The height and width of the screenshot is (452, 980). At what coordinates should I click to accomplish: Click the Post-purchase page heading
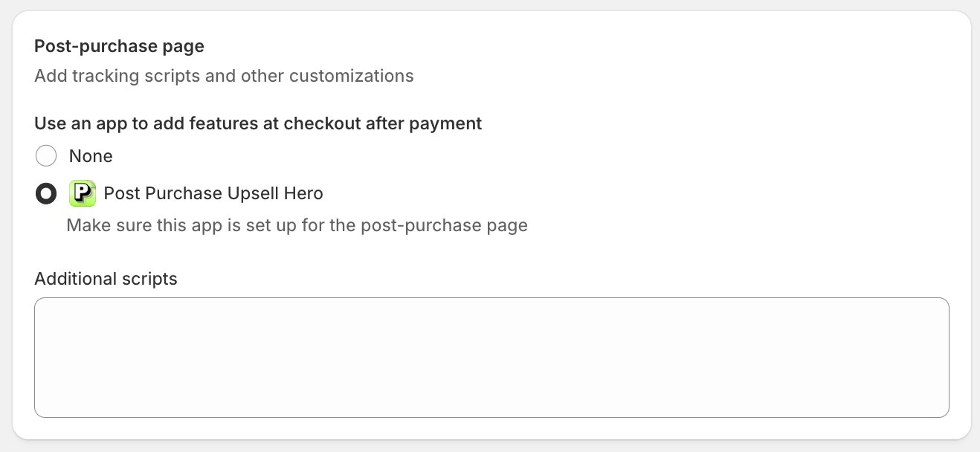[x=119, y=46]
